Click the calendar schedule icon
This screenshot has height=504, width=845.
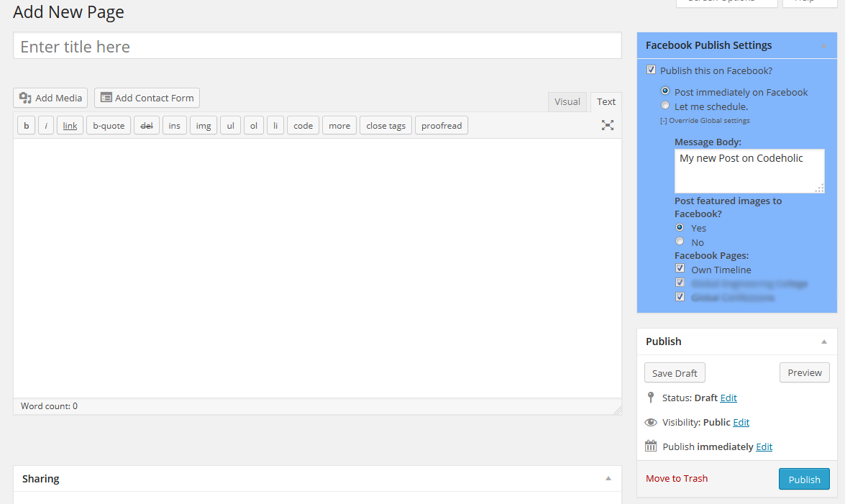pos(651,446)
